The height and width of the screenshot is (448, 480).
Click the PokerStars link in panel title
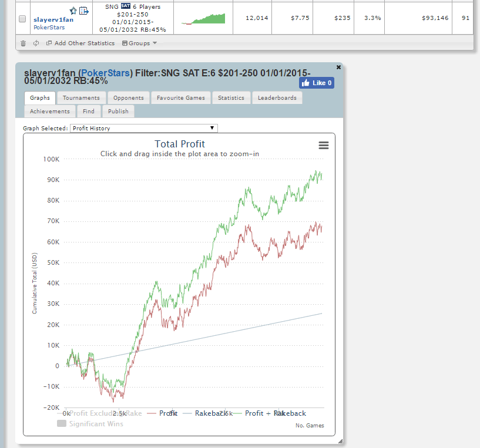(x=106, y=73)
